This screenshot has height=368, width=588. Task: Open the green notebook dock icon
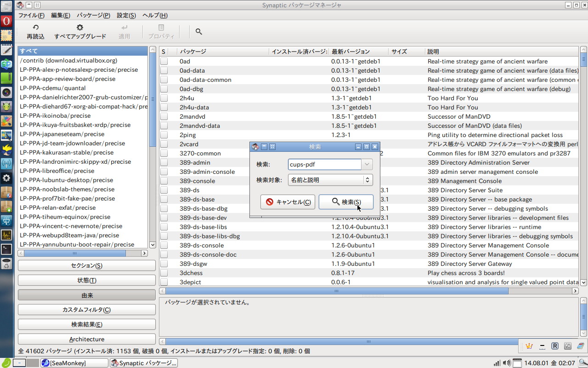pos(6,78)
